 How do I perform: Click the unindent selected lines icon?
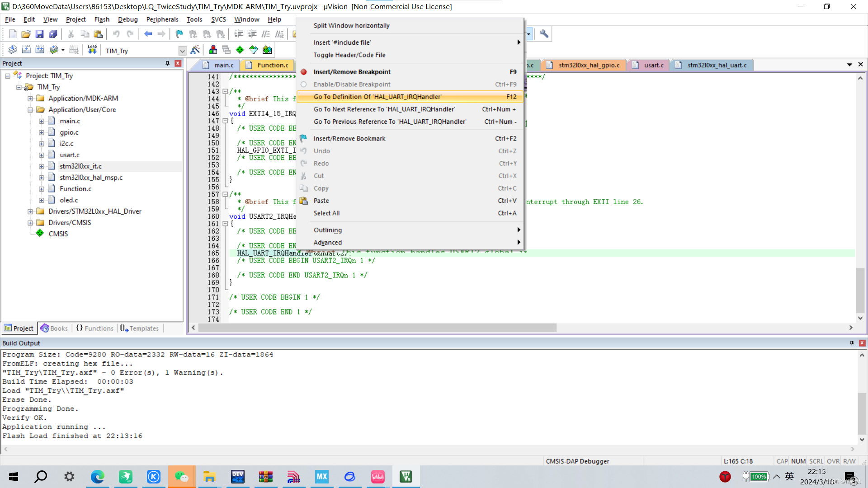click(252, 34)
